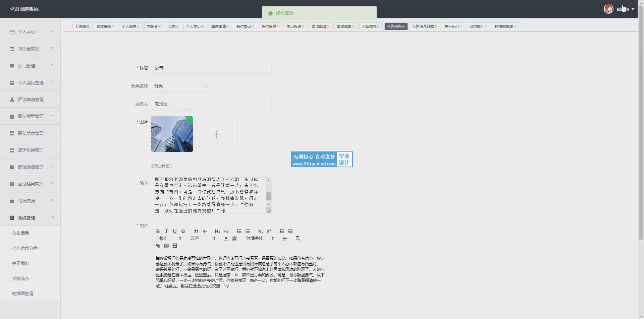Screen dimensions: 644x319
Task: Open the 文本 heading type dropdown
Action: (x=203, y=238)
